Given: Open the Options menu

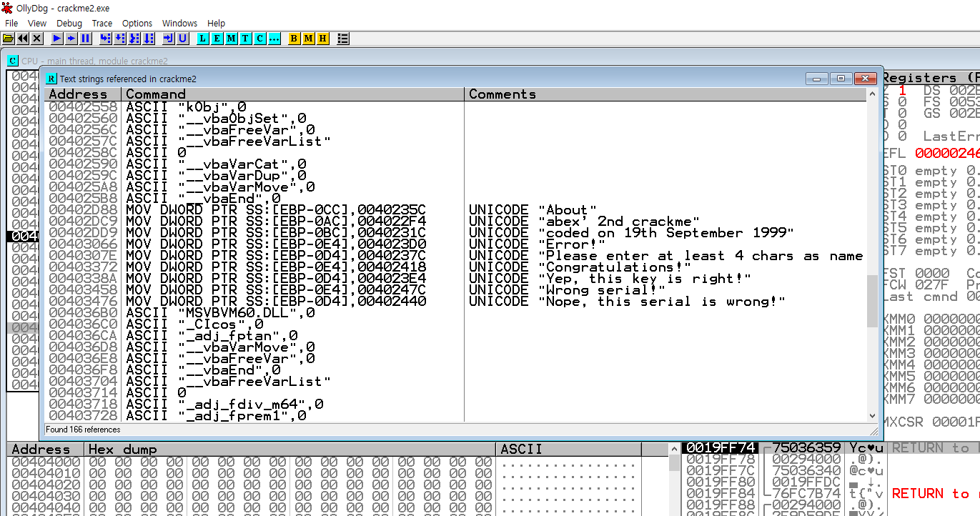Looking at the screenshot, I should click(x=137, y=24).
